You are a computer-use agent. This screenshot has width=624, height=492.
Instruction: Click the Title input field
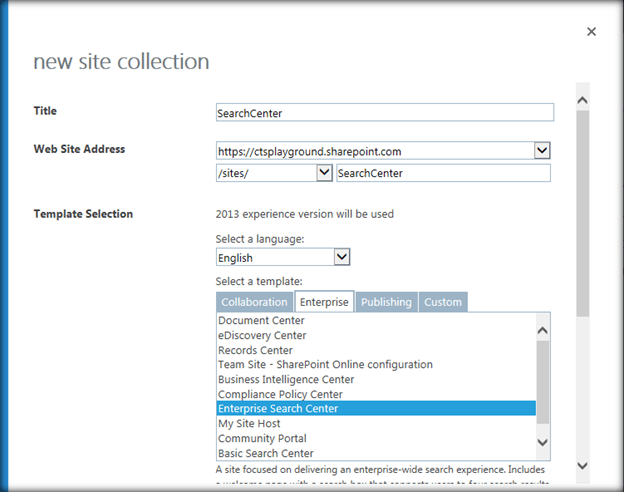pyautogui.click(x=384, y=113)
